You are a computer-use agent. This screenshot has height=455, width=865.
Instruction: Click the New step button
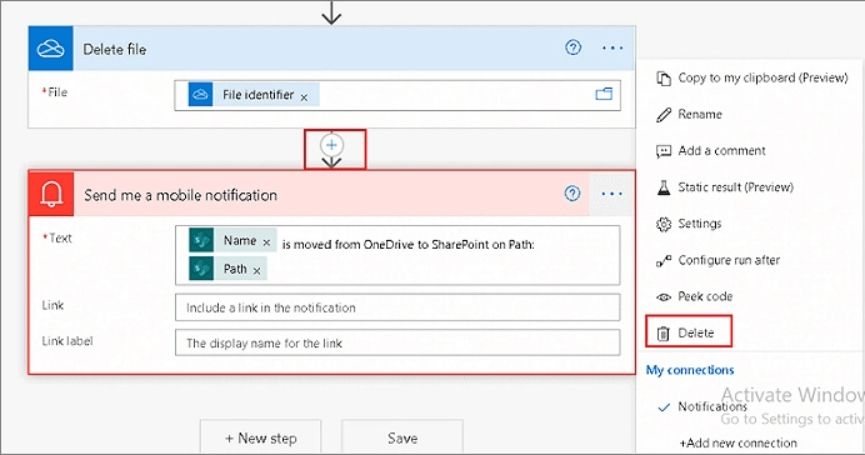point(260,438)
